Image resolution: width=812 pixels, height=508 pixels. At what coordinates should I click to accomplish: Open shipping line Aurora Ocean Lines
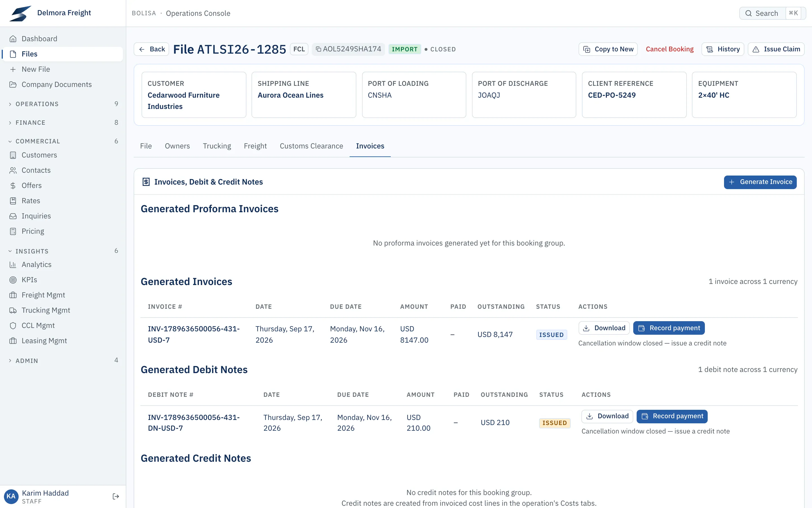(290, 95)
